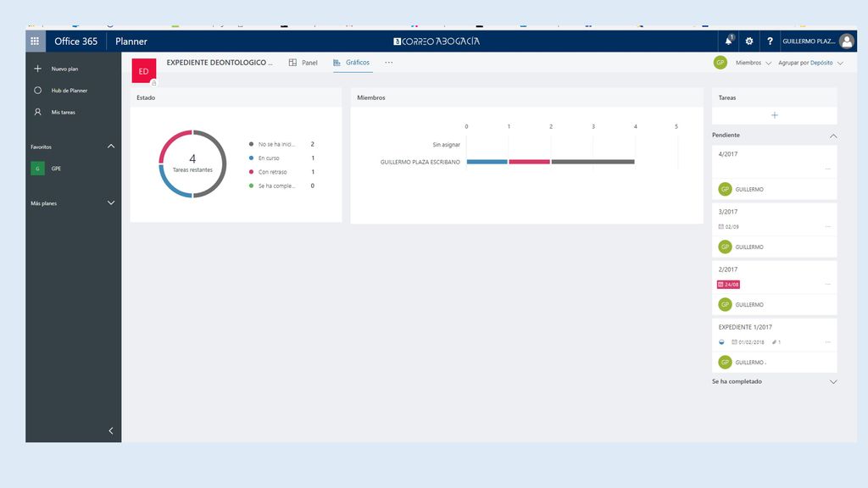This screenshot has width=868, height=488.
Task: Click the attachment clip icon on EXPEDIENTE 1/2017
Action: tap(775, 342)
